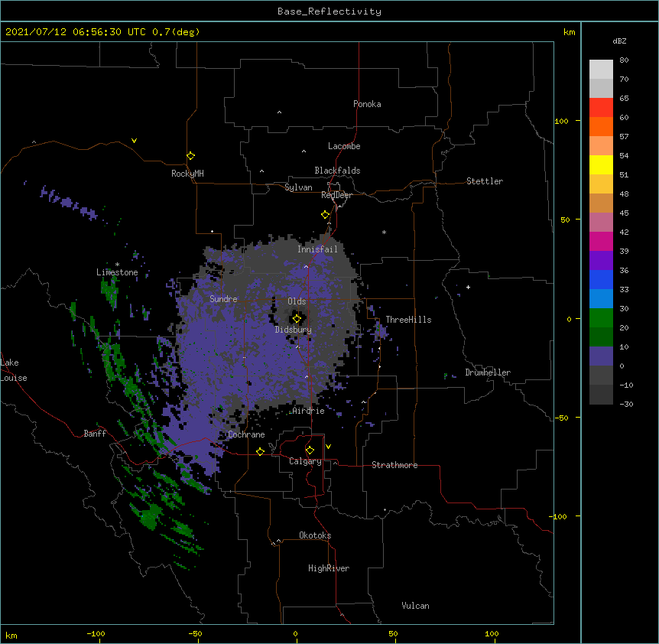Click the white plus marker northwest of Drumheller
This screenshot has width=659, height=644.
point(468,287)
